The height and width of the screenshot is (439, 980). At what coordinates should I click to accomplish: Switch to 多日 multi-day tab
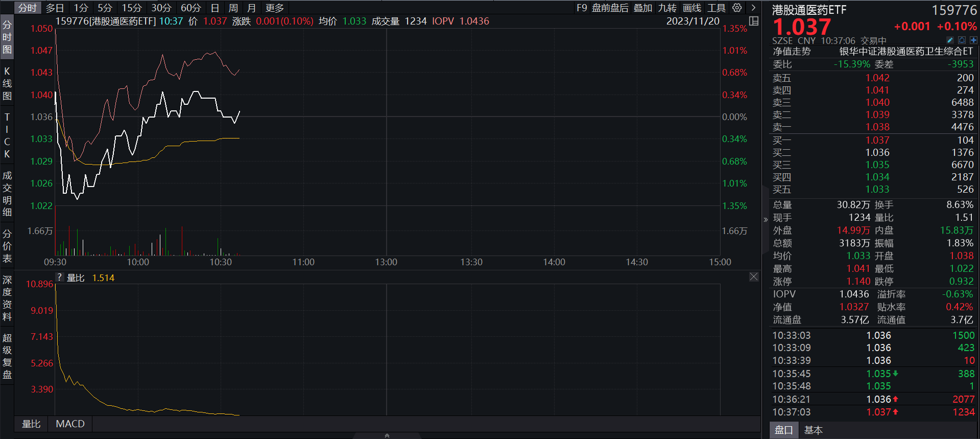(x=55, y=8)
